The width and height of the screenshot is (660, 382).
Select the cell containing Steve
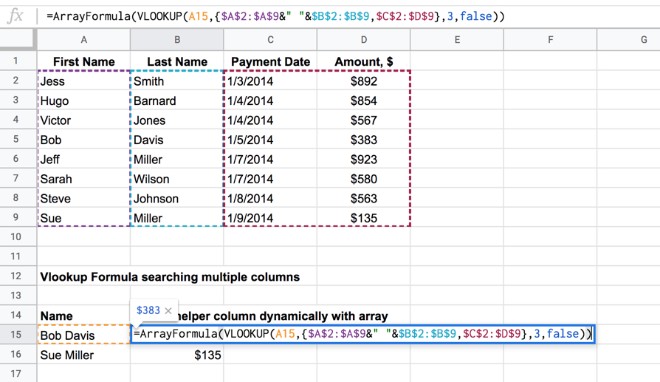[x=84, y=198]
